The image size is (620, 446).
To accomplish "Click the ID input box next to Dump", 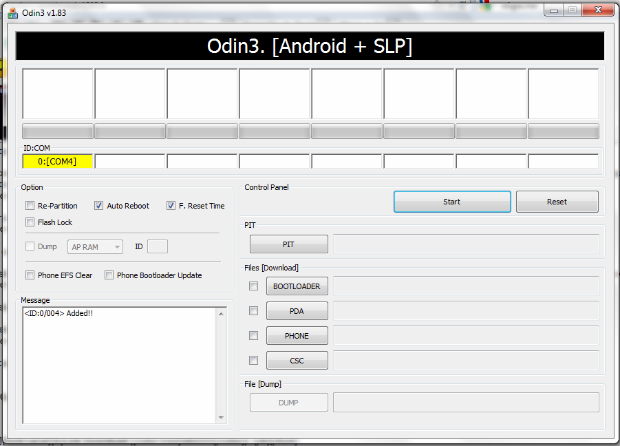I will click(157, 246).
